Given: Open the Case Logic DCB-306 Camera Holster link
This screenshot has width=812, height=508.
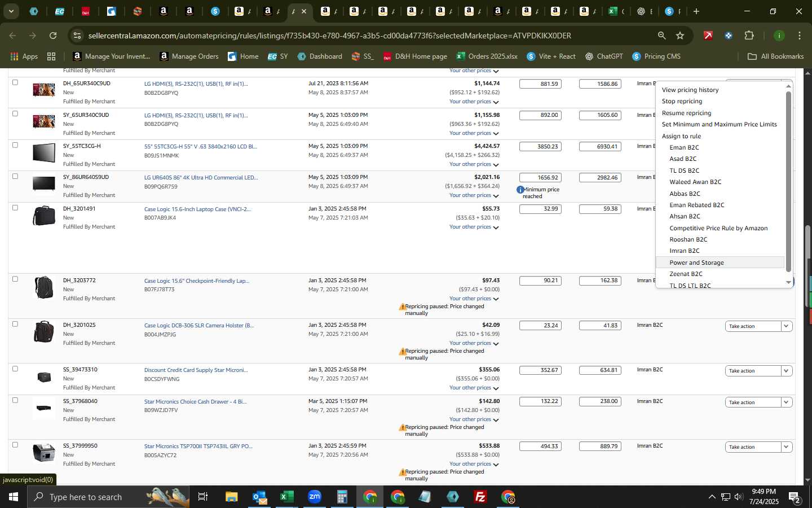Looking at the screenshot, I should click(x=199, y=326).
